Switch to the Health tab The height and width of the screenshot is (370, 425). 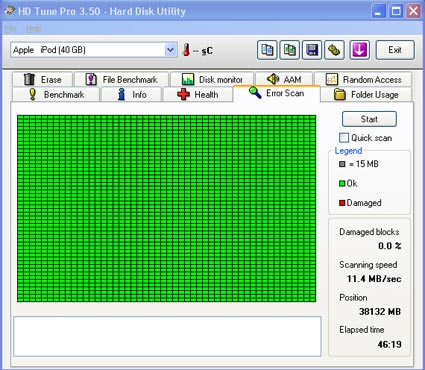tap(198, 94)
